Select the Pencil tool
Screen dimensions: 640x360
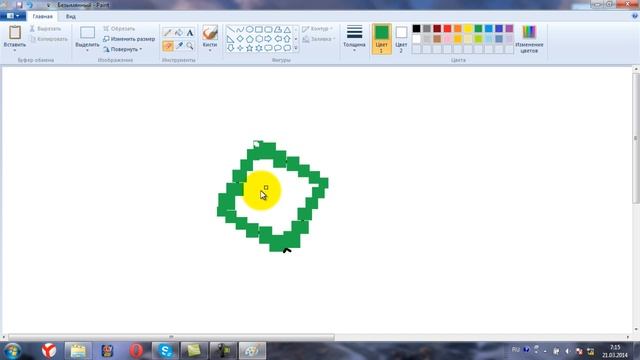[x=167, y=33]
